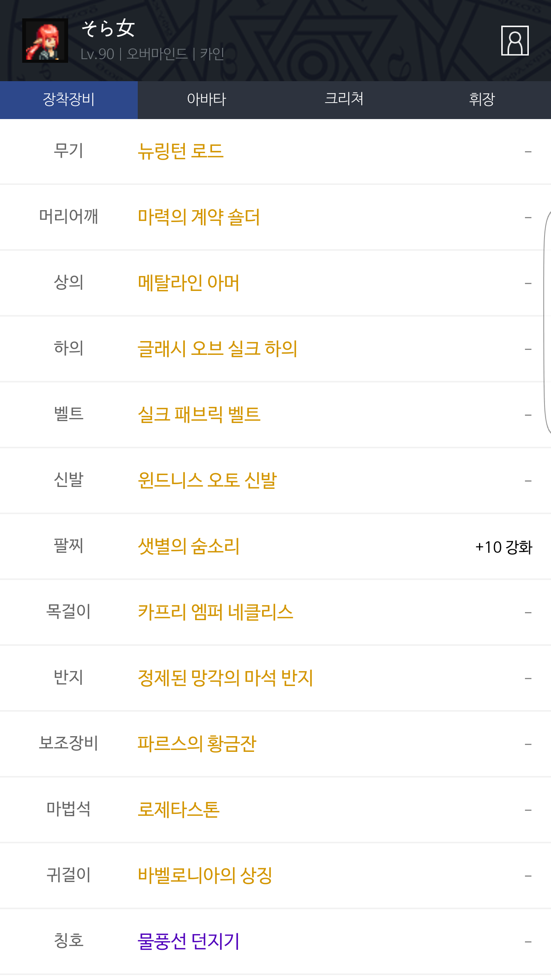Open shoulder item 마력의 계약 숄더

[x=199, y=217]
